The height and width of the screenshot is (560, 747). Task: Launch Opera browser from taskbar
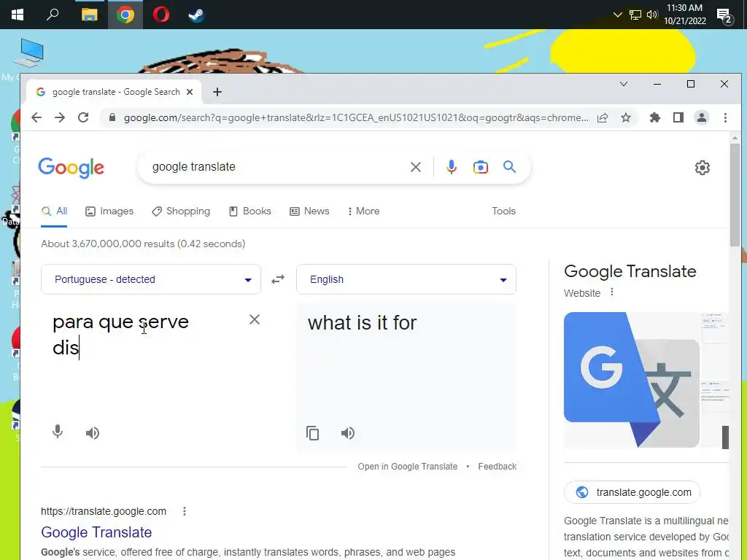tap(161, 15)
